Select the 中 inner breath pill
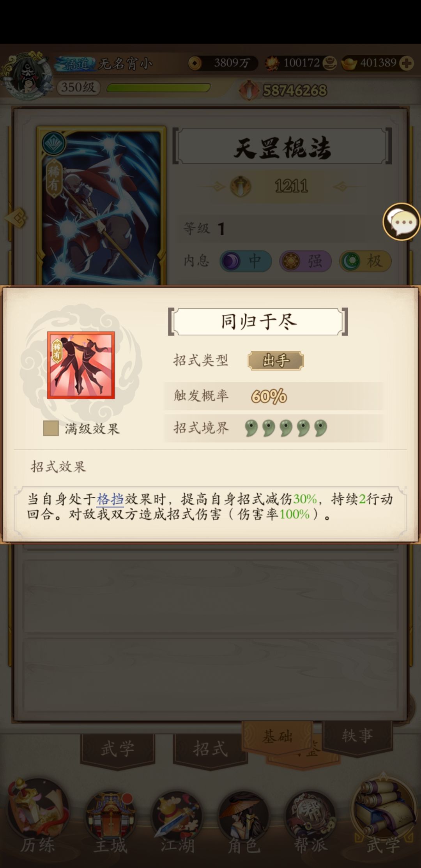Viewport: 421px width, 868px height. coord(246,261)
